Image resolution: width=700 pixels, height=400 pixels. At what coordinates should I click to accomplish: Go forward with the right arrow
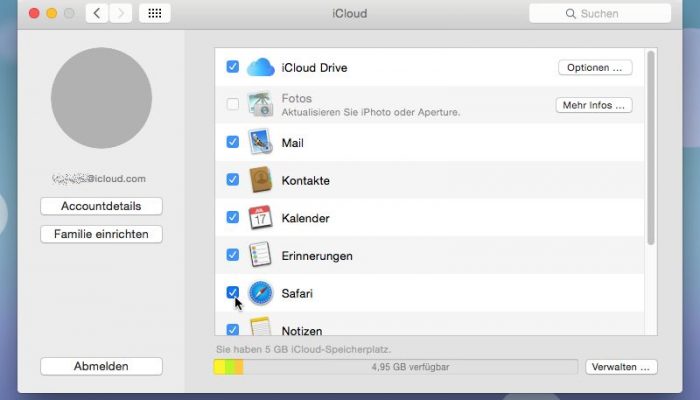(x=121, y=13)
